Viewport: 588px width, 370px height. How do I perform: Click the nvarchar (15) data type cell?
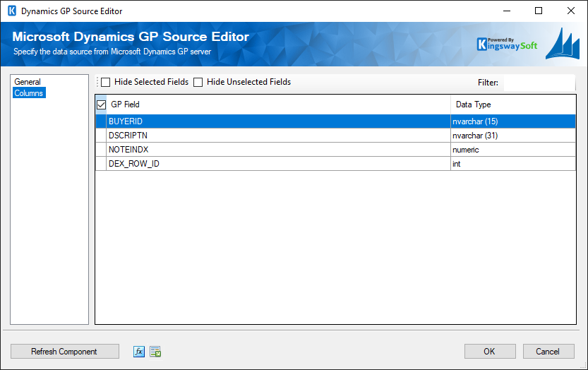(513, 121)
